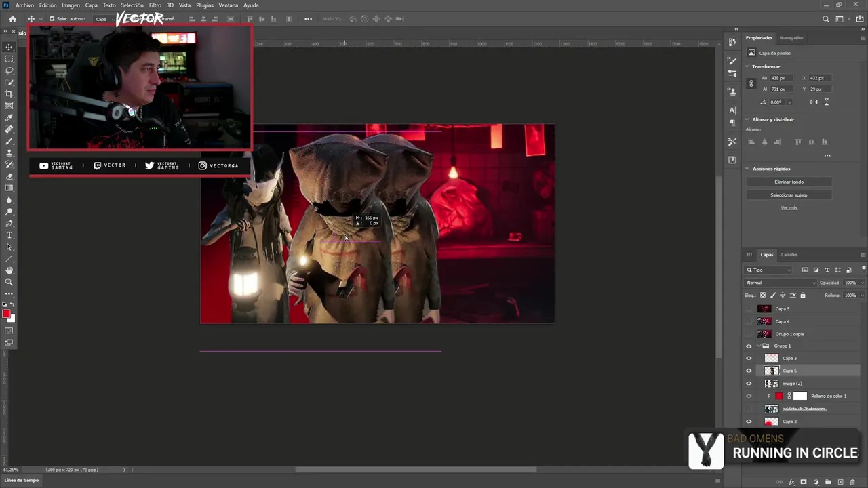Select the Clone Stamp tool
This screenshot has height=488, width=868.
pyautogui.click(x=9, y=153)
